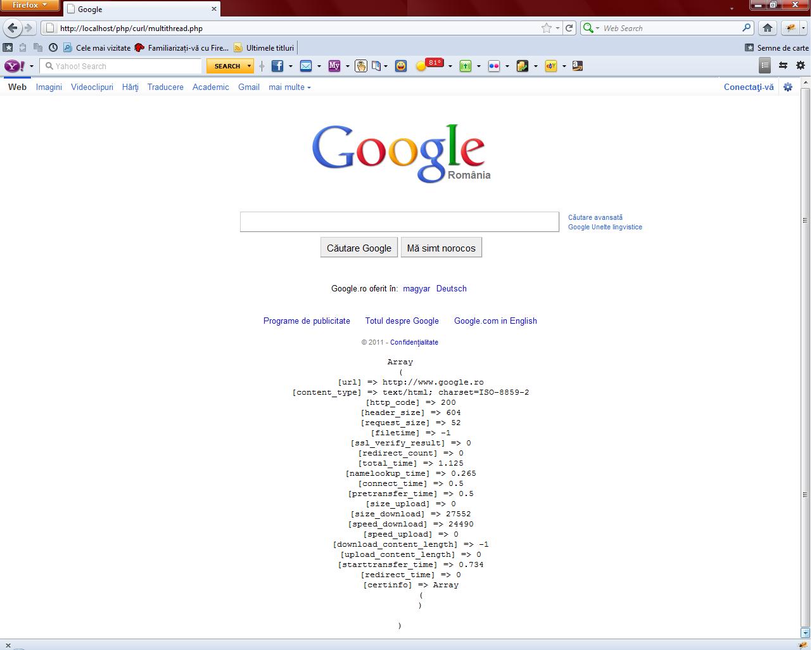Open the eBay toolbar icon
This screenshot has width=812, height=650.
click(x=551, y=66)
